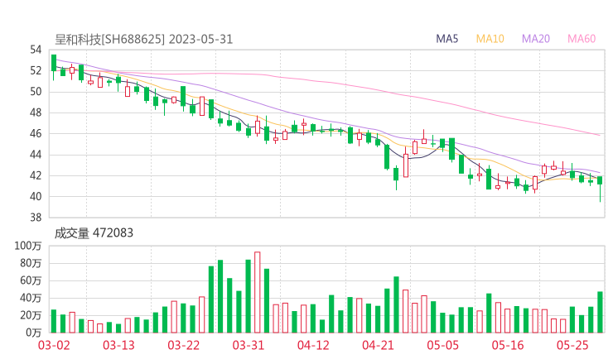The image size is (613, 364).
Task: Click the 44 price axis label
Action: click(36, 155)
